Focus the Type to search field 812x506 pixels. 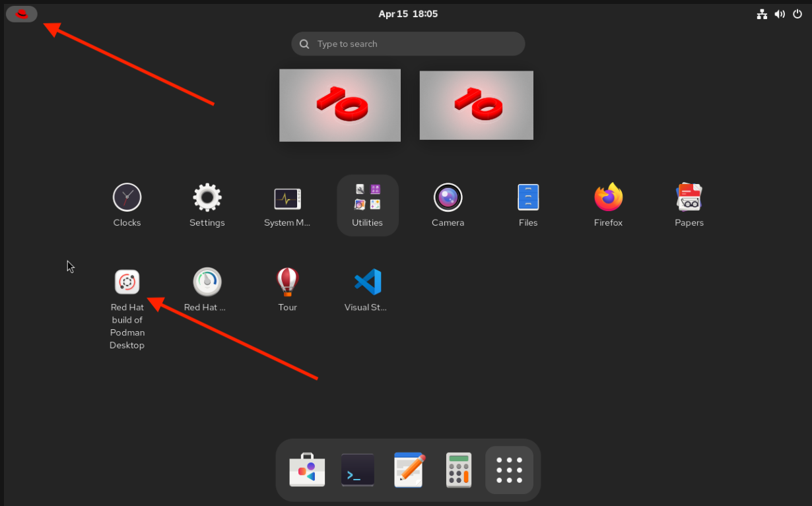pyautogui.click(x=408, y=44)
